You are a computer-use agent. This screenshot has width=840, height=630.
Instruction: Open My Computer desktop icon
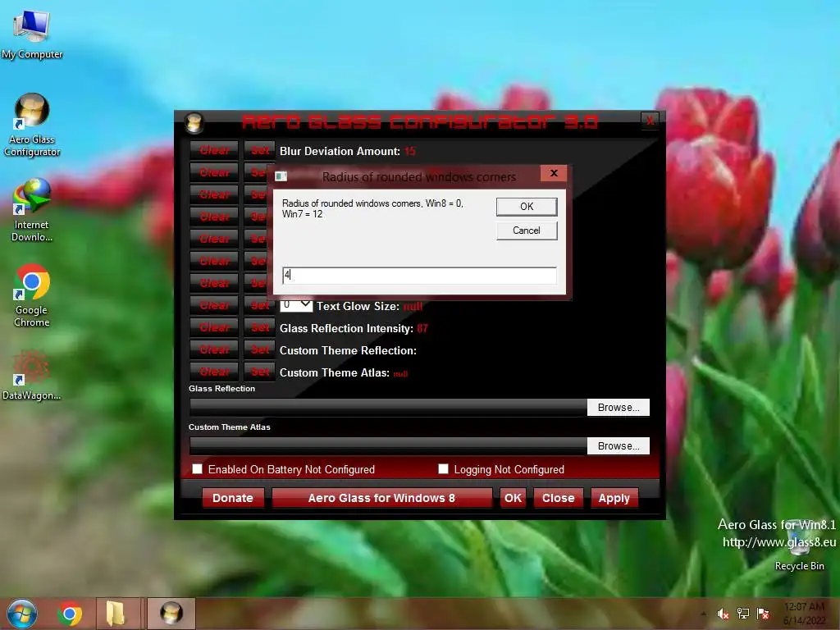32,34
